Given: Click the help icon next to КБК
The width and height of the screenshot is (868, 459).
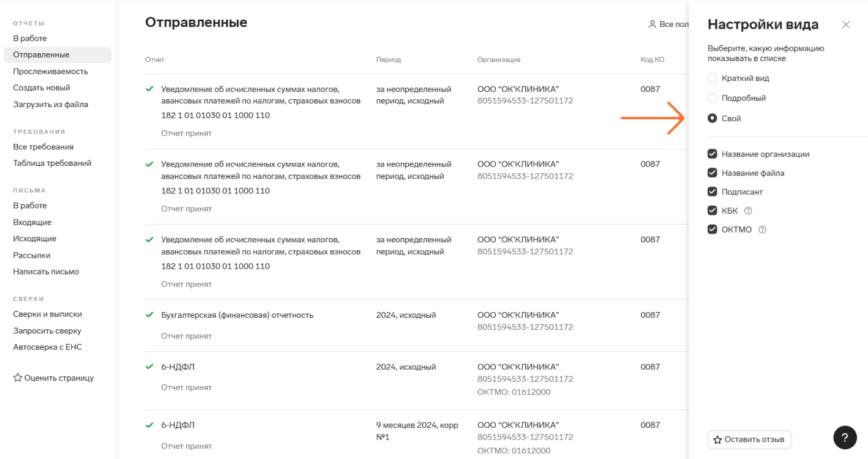Looking at the screenshot, I should pos(748,211).
